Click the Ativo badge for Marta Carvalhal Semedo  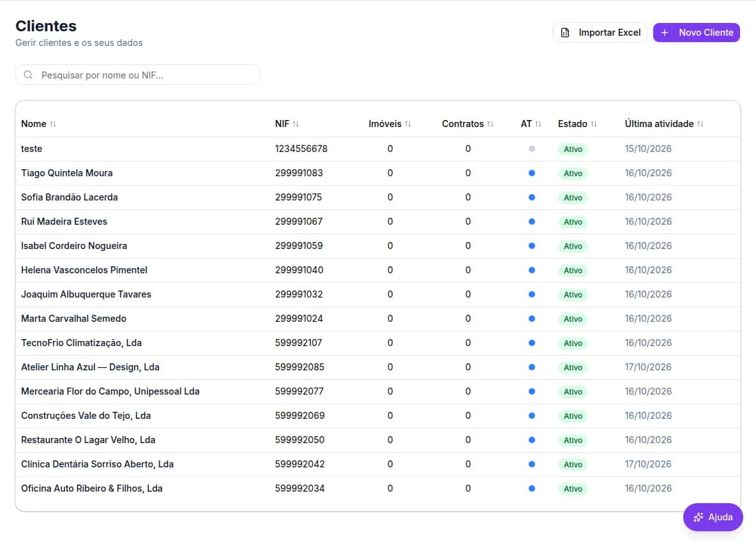(573, 319)
